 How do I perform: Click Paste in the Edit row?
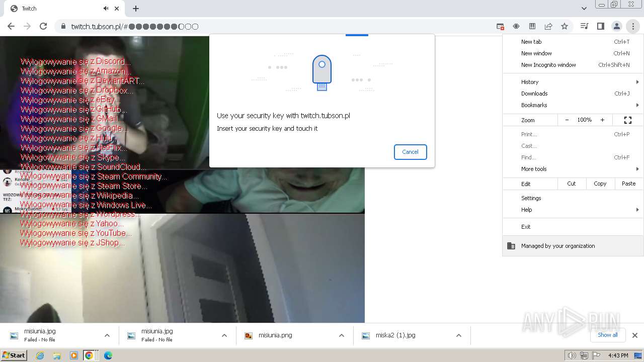coord(629,184)
